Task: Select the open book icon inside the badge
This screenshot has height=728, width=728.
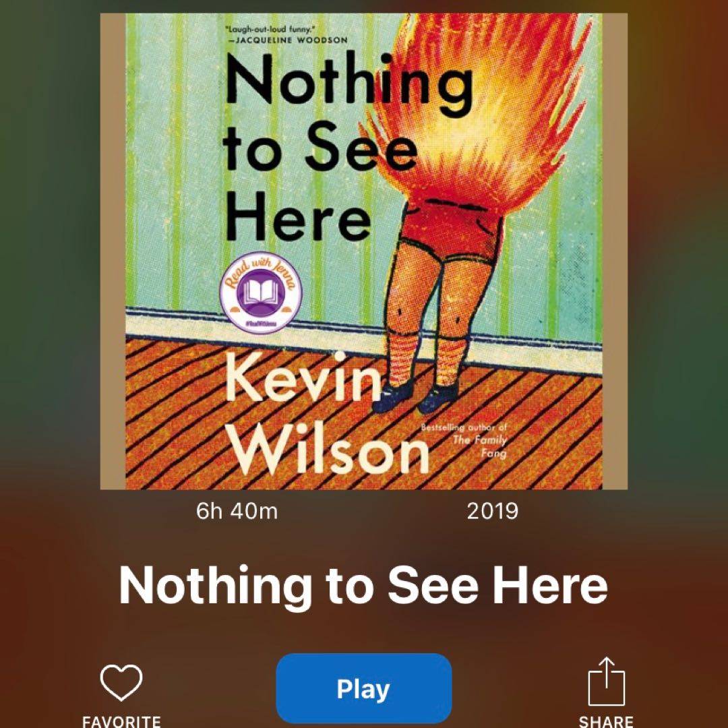Action: pos(260,293)
